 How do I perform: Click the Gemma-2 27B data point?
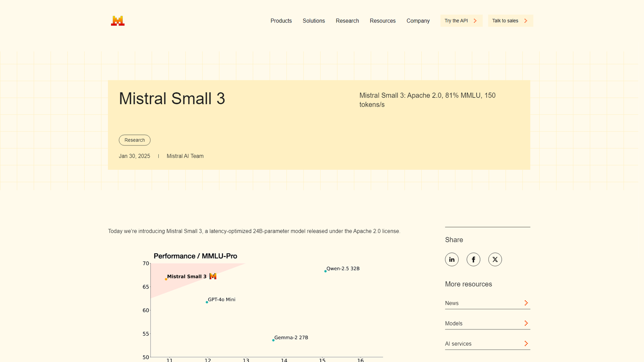[273, 340]
